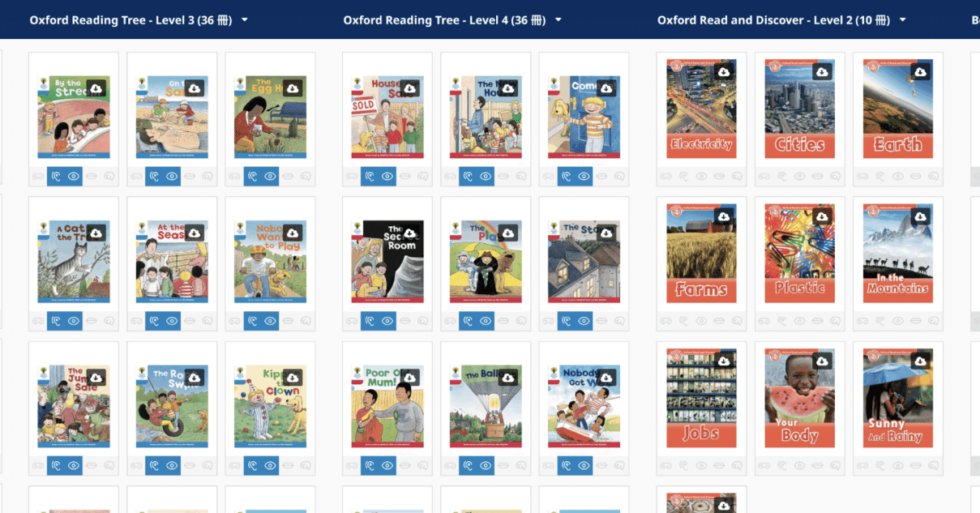Download the By the Stream book
Viewport: 980px width, 513px height.
(x=95, y=88)
